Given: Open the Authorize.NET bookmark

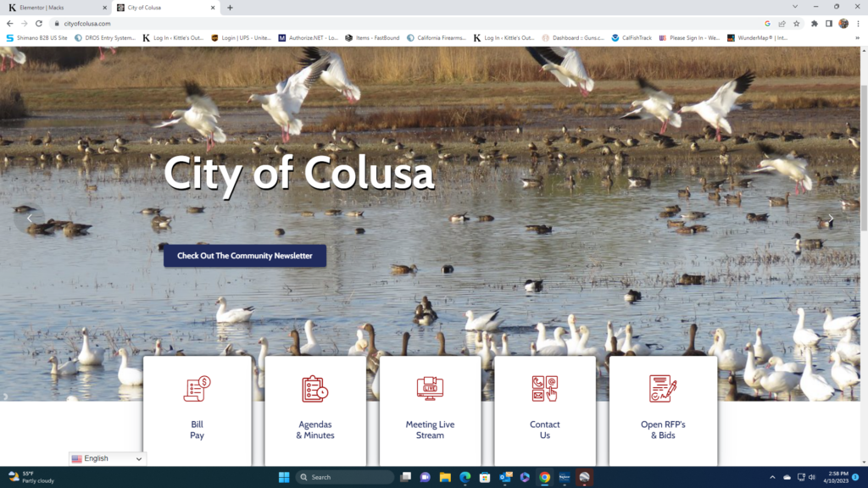Looking at the screenshot, I should click(x=308, y=37).
